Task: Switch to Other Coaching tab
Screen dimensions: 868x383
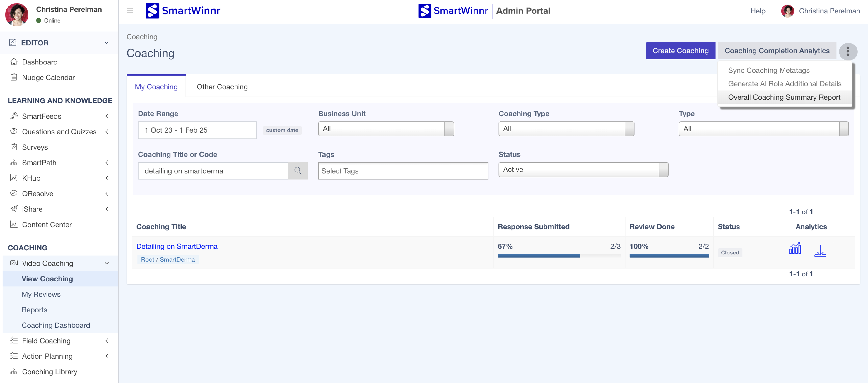Action: tap(222, 87)
